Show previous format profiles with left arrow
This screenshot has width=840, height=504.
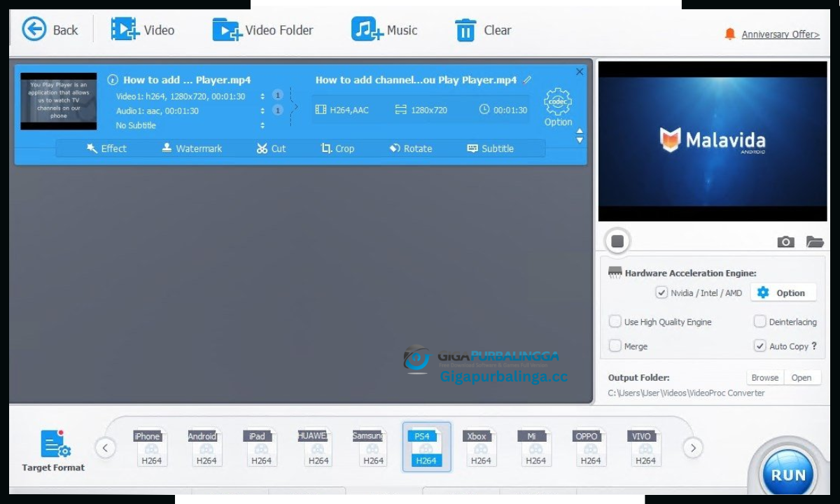tap(105, 447)
